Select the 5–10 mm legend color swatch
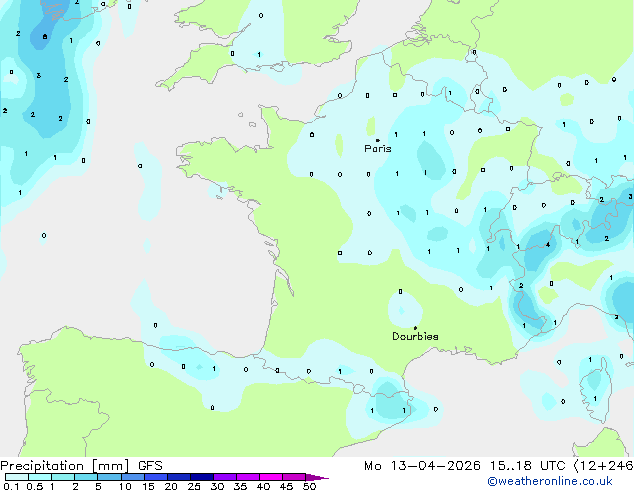The width and height of the screenshot is (634, 490). click(109, 477)
